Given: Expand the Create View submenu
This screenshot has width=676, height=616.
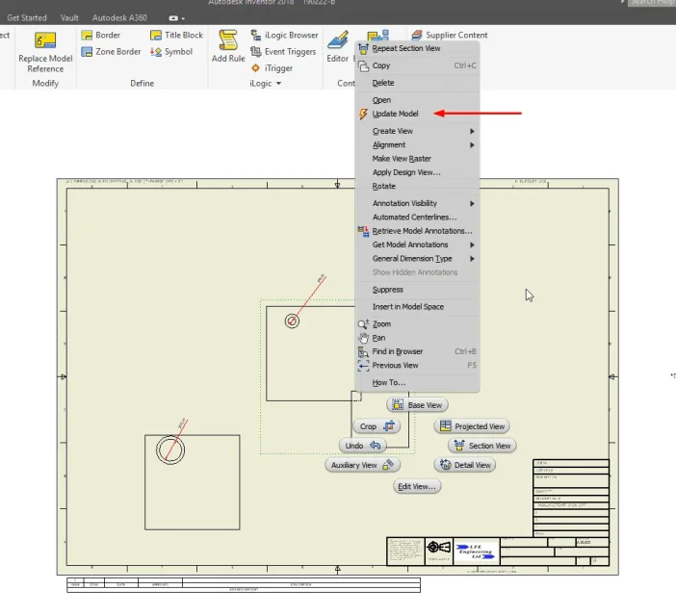Looking at the screenshot, I should tap(472, 131).
